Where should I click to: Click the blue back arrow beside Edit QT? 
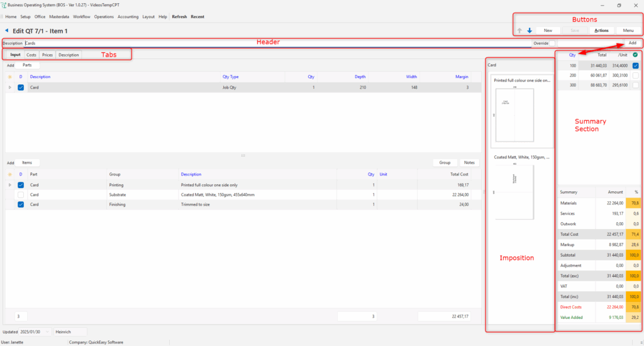click(7, 30)
